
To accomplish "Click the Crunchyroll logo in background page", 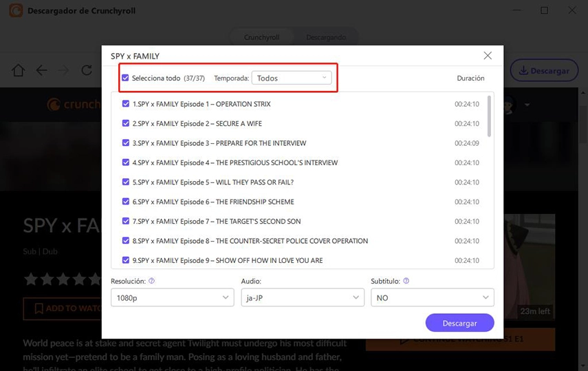I will click(74, 105).
